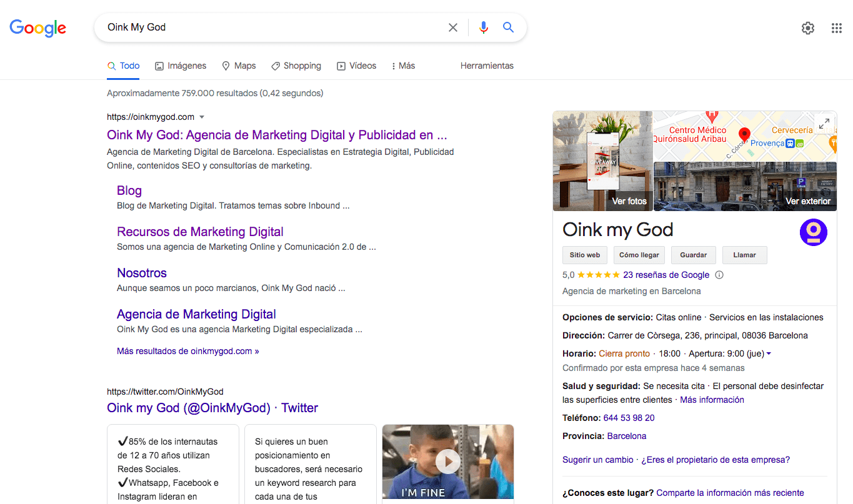
Task: Open the Google apps grid
Action: coord(836,28)
